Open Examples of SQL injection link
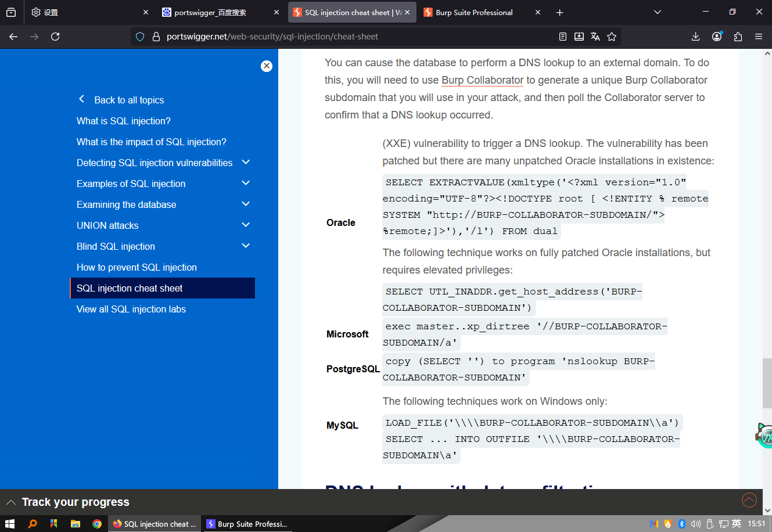Screen dimensions: 772x532 click(131, 184)
